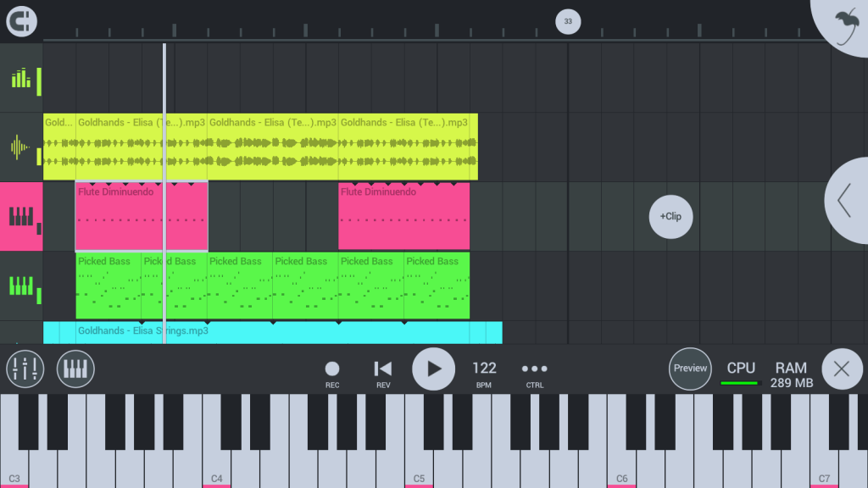The height and width of the screenshot is (488, 868).
Task: Select the Goldhands - Elisa Strings.mp3 clip
Action: point(272,332)
